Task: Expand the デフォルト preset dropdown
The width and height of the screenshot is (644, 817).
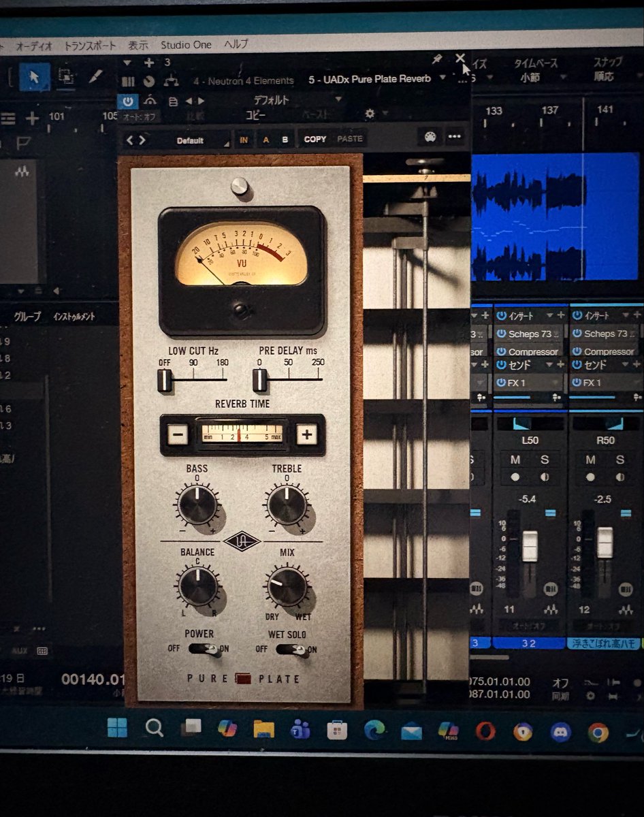Action: coord(338,99)
